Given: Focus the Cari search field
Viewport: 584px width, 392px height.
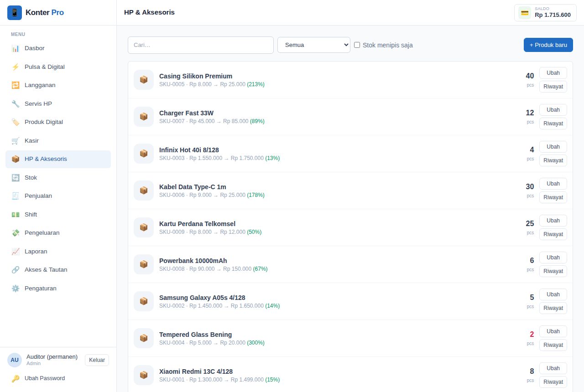Looking at the screenshot, I should [x=201, y=45].
